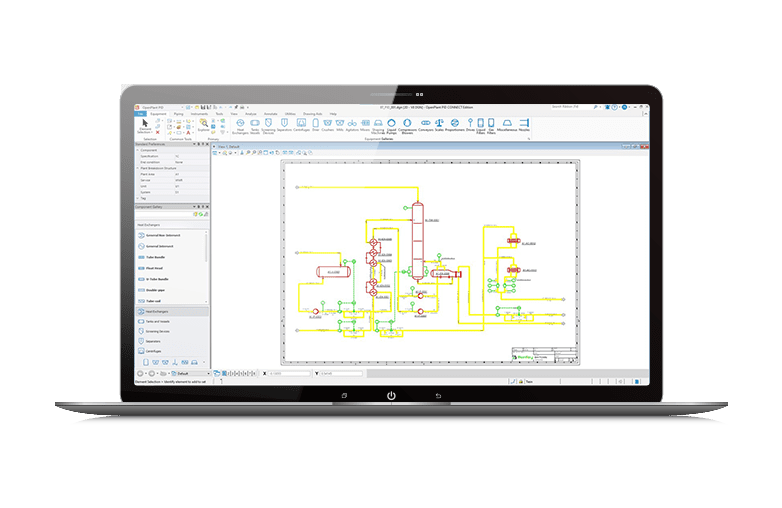Switch to the Piping ribbon tab

pos(178,114)
